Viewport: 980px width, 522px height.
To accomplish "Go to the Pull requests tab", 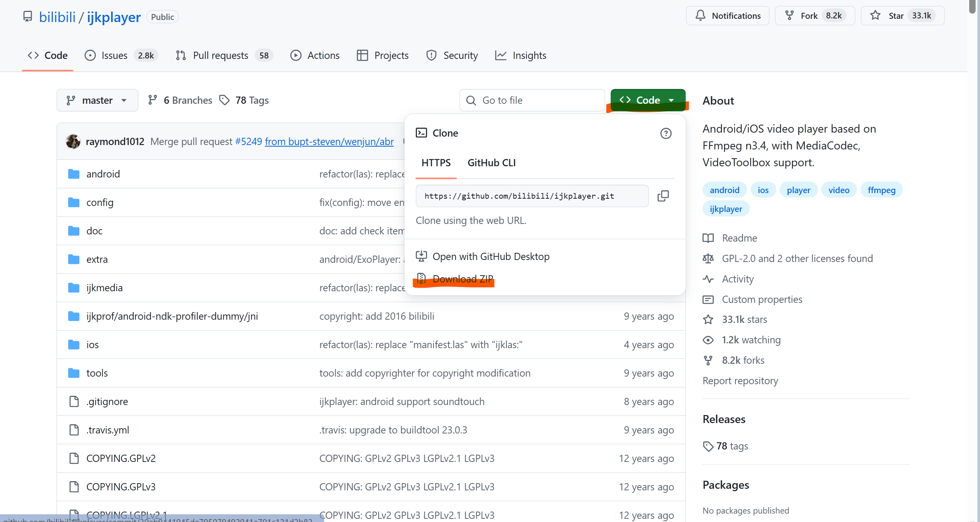I will (x=220, y=55).
